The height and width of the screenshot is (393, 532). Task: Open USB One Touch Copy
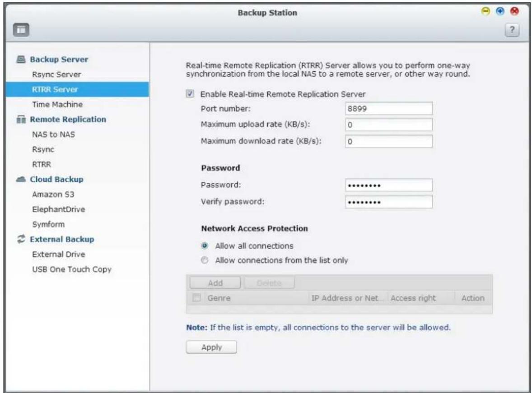click(72, 269)
